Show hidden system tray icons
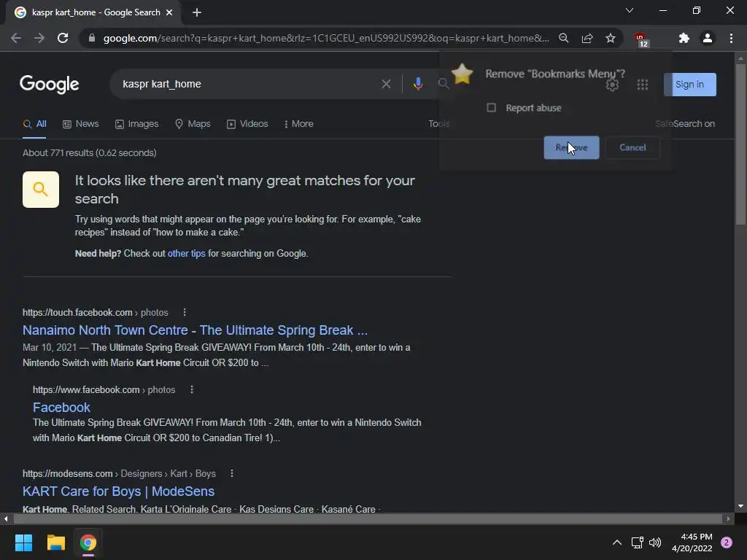The image size is (747, 560). (617, 542)
